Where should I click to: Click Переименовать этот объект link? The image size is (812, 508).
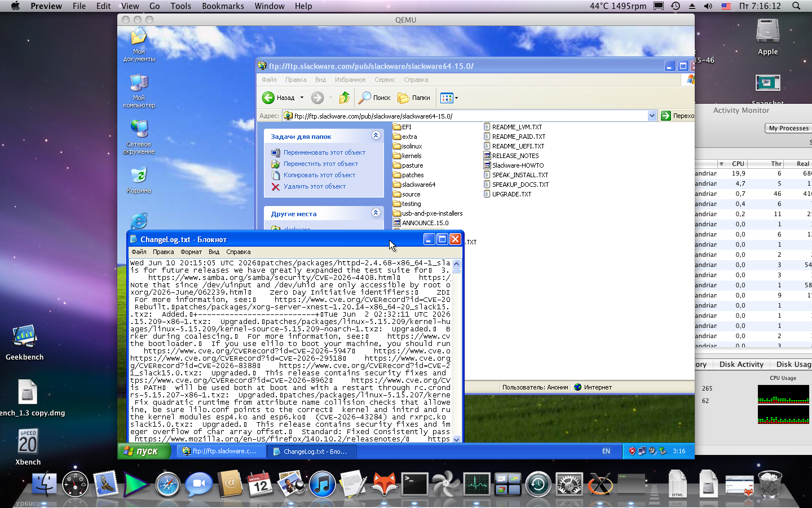(x=324, y=152)
